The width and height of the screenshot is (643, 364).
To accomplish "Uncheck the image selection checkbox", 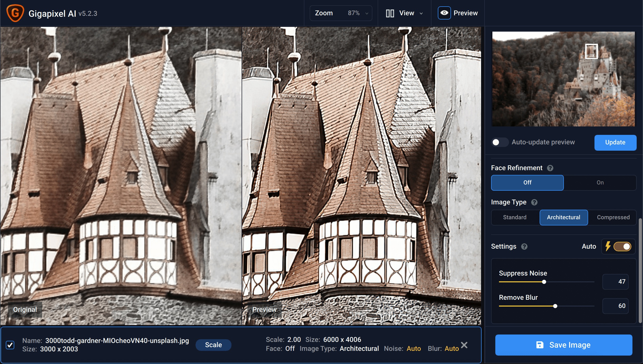I will click(x=10, y=345).
